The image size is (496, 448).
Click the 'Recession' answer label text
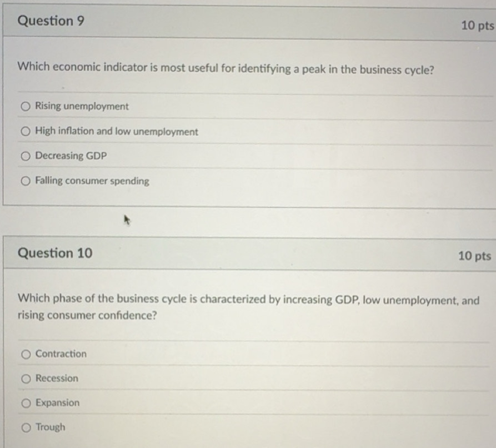click(57, 379)
